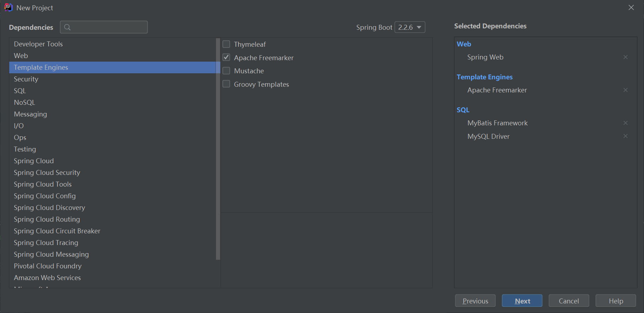The image size is (644, 313).
Task: Select the Template Engines category
Action: 112,67
